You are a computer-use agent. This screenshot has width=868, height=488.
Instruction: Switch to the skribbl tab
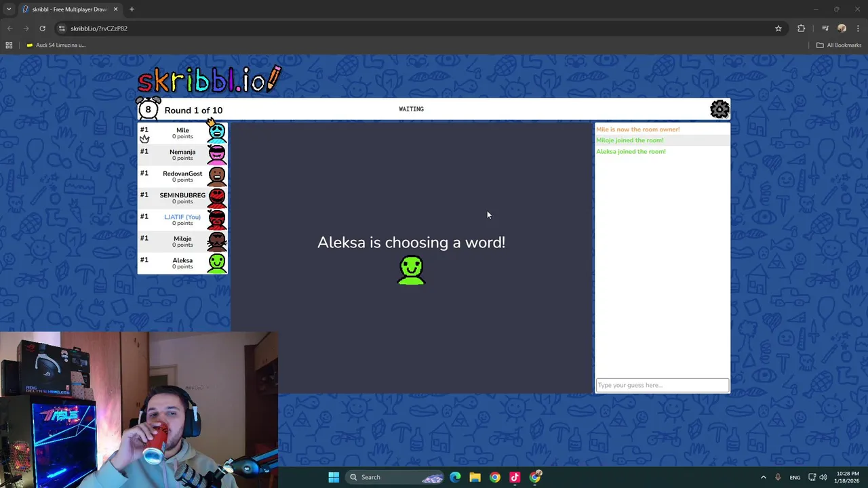[69, 9]
